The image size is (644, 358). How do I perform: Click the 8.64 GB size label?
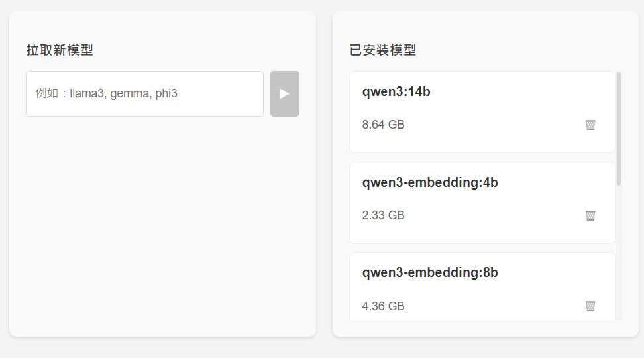[383, 125]
